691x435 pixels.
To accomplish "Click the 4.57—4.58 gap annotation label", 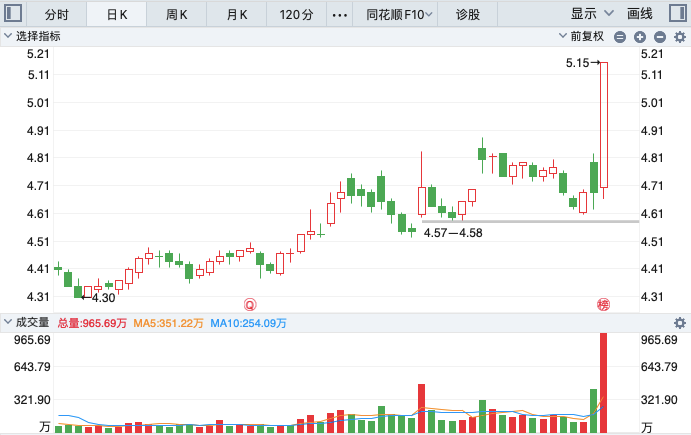I will (x=453, y=233).
